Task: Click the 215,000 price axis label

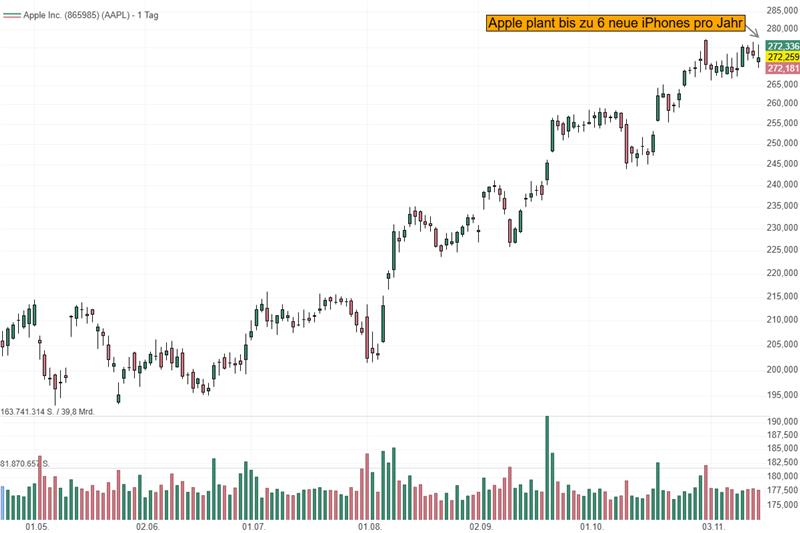Action: coord(782,296)
